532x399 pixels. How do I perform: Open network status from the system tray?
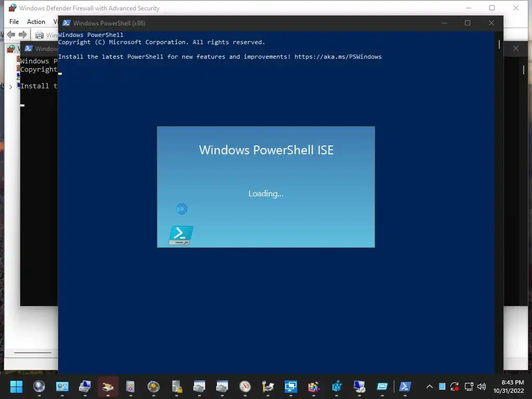[469, 387]
